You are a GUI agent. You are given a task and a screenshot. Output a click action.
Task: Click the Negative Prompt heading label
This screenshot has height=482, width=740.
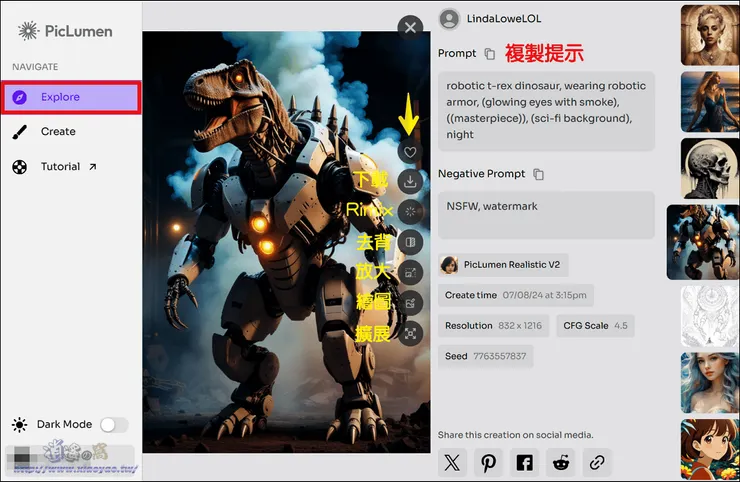[481, 174]
